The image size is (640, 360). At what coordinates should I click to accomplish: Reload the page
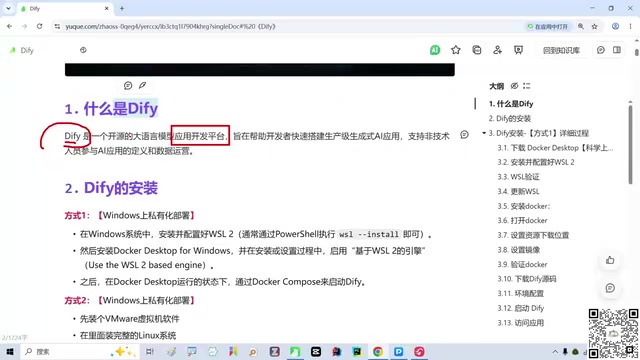[x=39, y=26]
